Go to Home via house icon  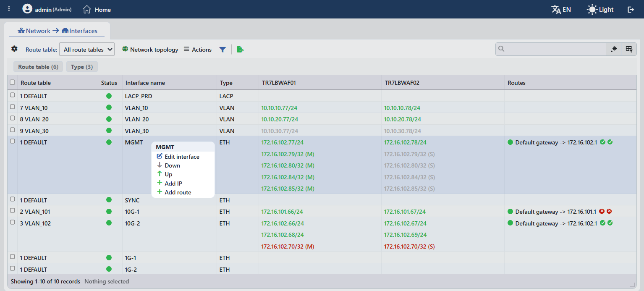(87, 9)
